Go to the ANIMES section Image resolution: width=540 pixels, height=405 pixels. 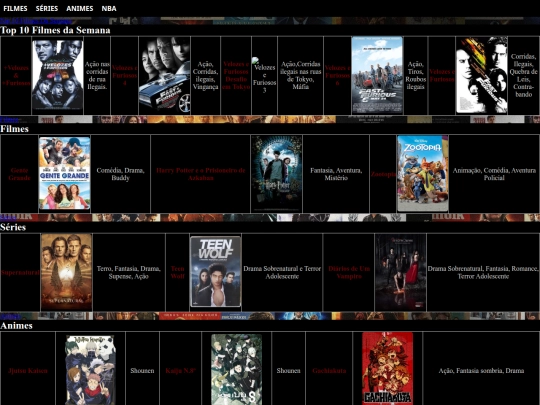pos(80,8)
